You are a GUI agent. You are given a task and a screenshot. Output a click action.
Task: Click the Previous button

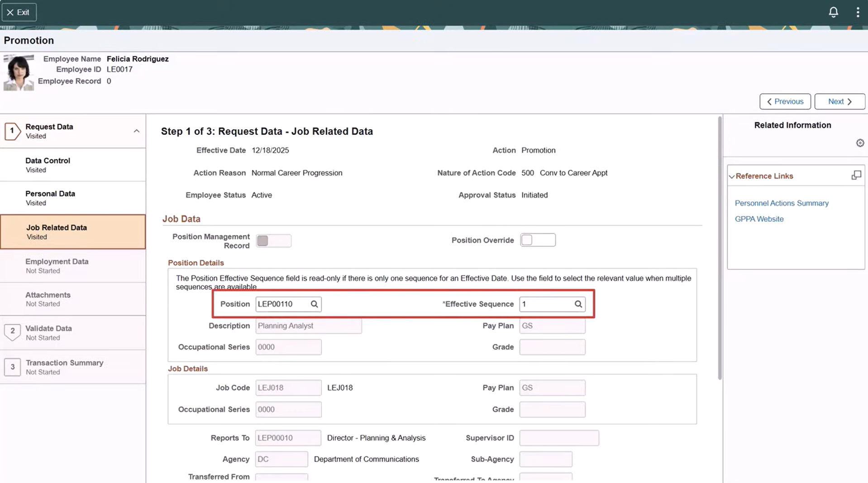[x=785, y=101]
